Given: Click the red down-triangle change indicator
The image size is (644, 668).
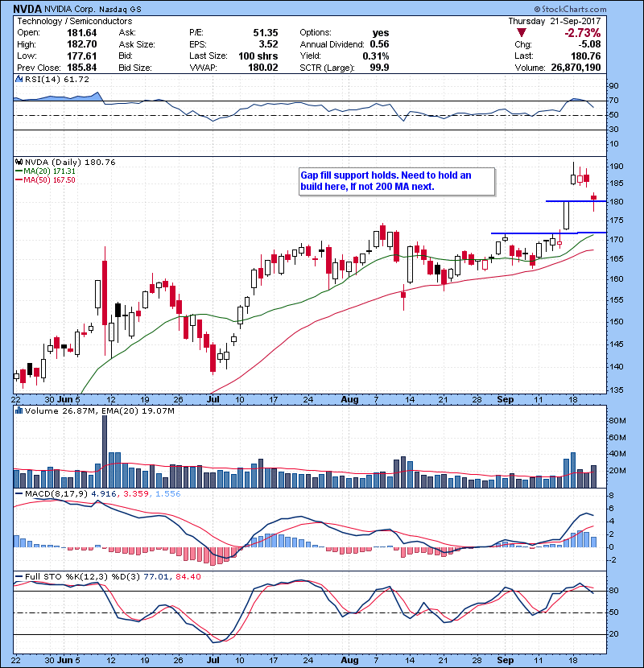Looking at the screenshot, I should tap(522, 33).
